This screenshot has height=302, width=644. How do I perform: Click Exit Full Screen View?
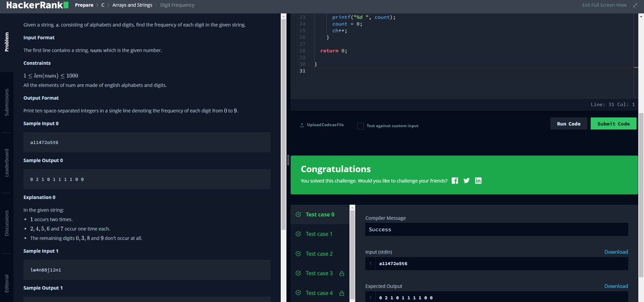(x=604, y=5)
